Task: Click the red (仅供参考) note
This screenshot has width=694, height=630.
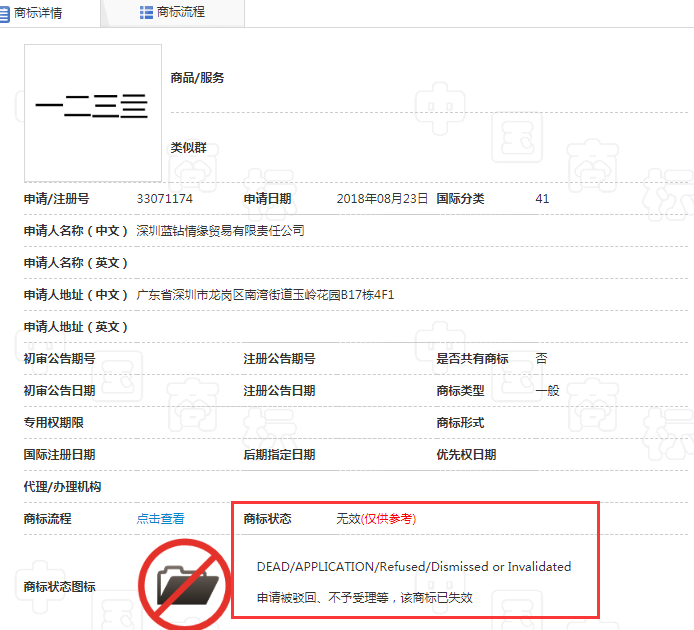Action: pos(389,518)
